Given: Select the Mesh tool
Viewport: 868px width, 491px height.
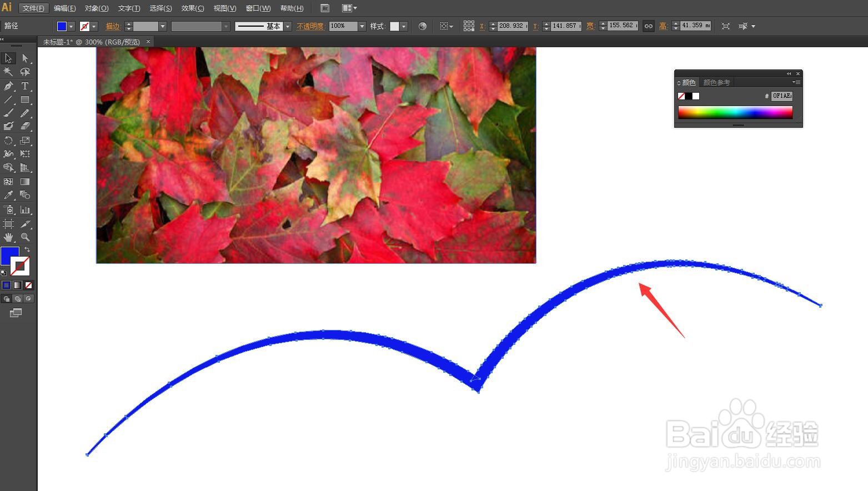Looking at the screenshot, I should click(x=8, y=182).
